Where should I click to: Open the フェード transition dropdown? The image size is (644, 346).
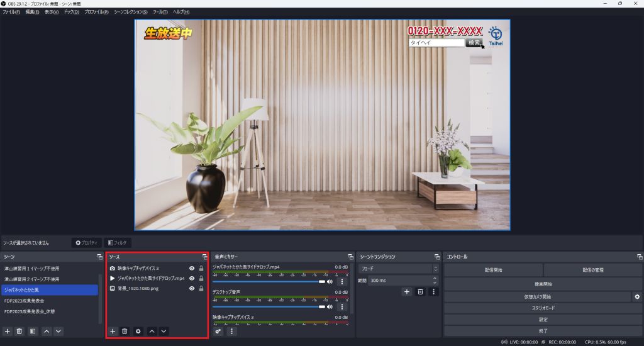(398, 269)
